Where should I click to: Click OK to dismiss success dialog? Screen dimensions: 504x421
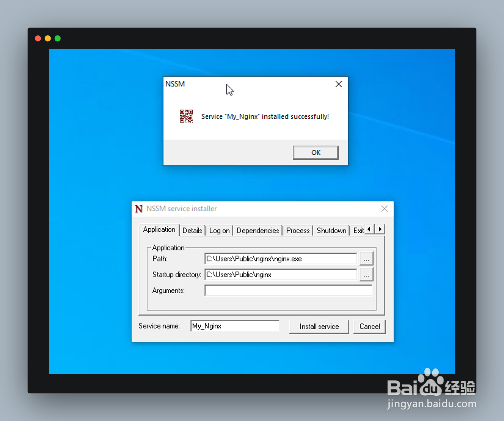(316, 152)
